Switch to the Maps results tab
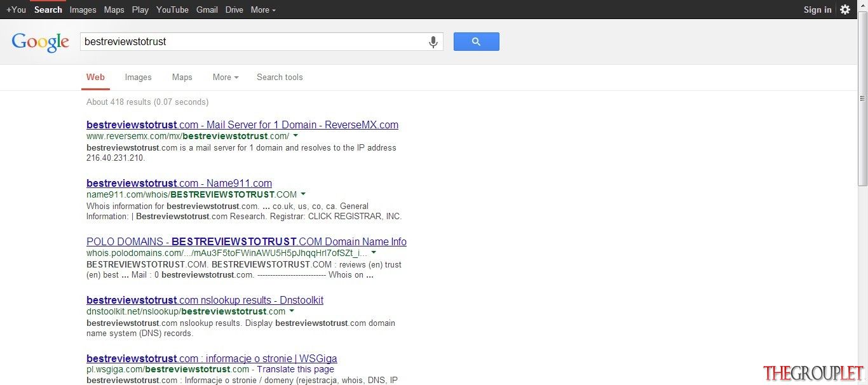 182,77
